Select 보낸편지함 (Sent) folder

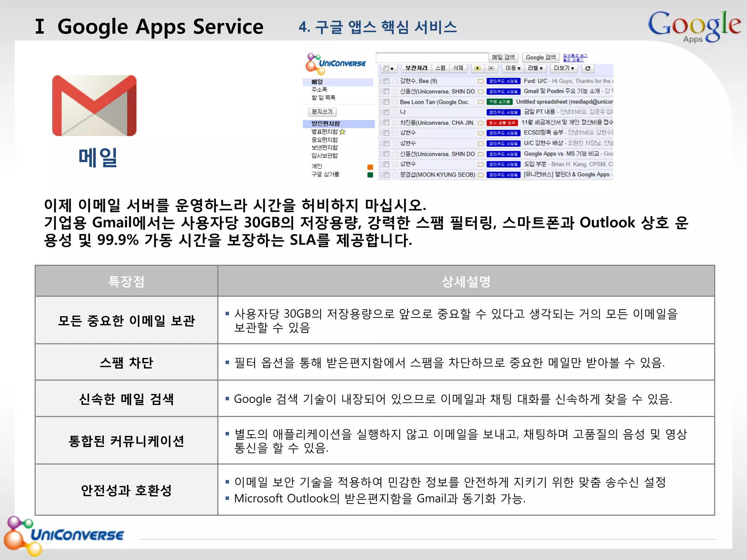[325, 147]
